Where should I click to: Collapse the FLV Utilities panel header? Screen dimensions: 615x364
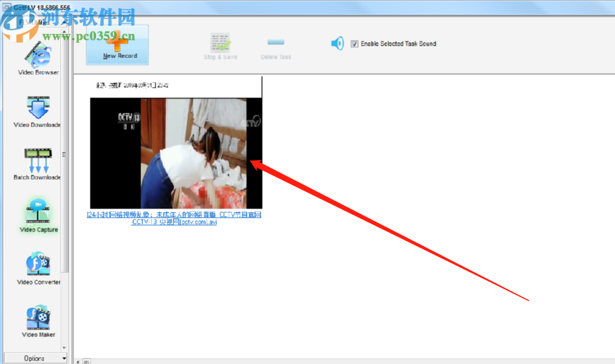pyautogui.click(x=35, y=22)
